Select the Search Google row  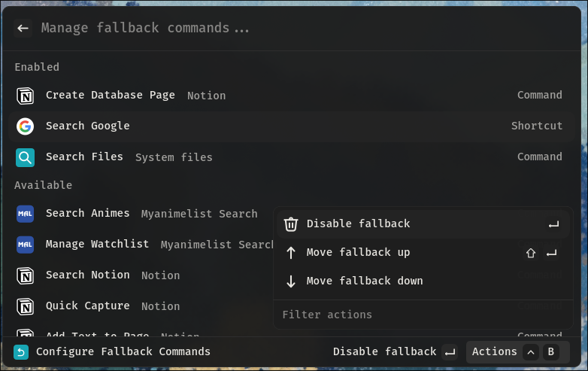coord(292,126)
